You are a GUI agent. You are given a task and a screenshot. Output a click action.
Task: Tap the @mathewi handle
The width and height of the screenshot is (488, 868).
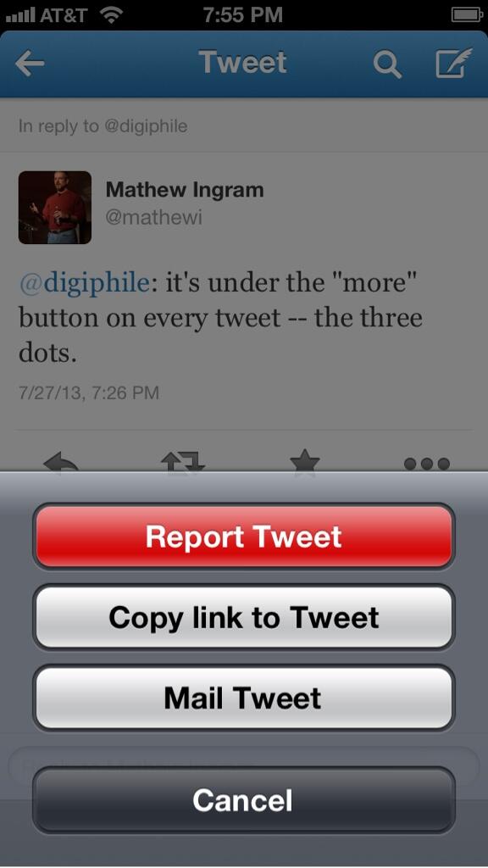point(154,217)
